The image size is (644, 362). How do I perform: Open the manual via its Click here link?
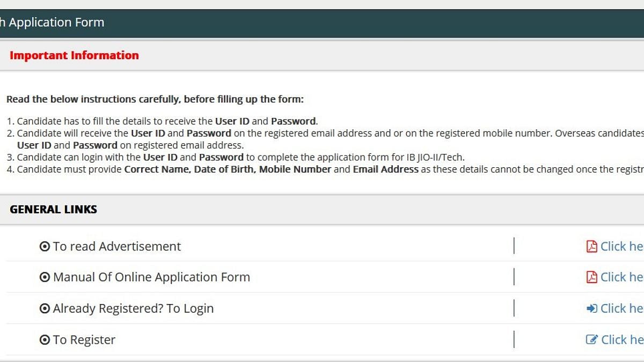click(x=621, y=277)
